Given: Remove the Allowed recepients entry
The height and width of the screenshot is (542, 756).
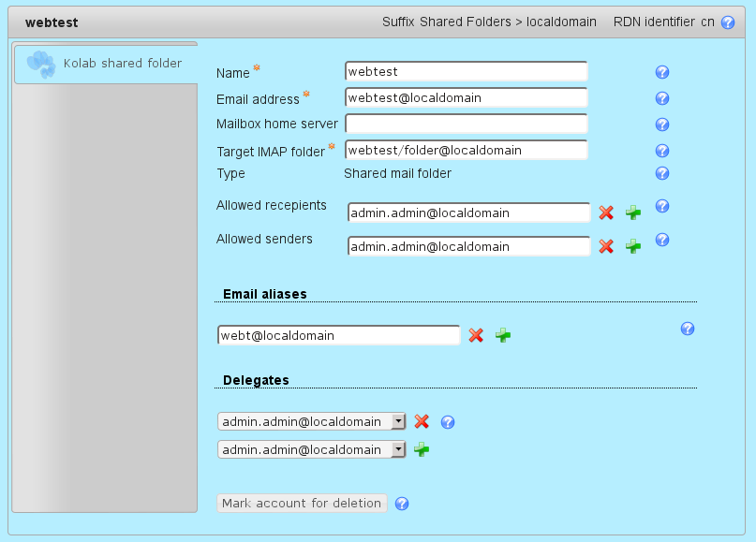Looking at the screenshot, I should click(606, 213).
